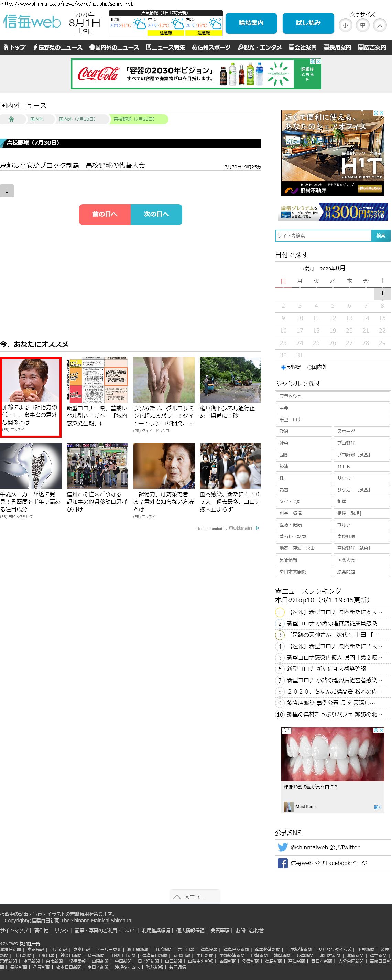
Task: Open the Facebook icon page link
Action: pos(282,863)
